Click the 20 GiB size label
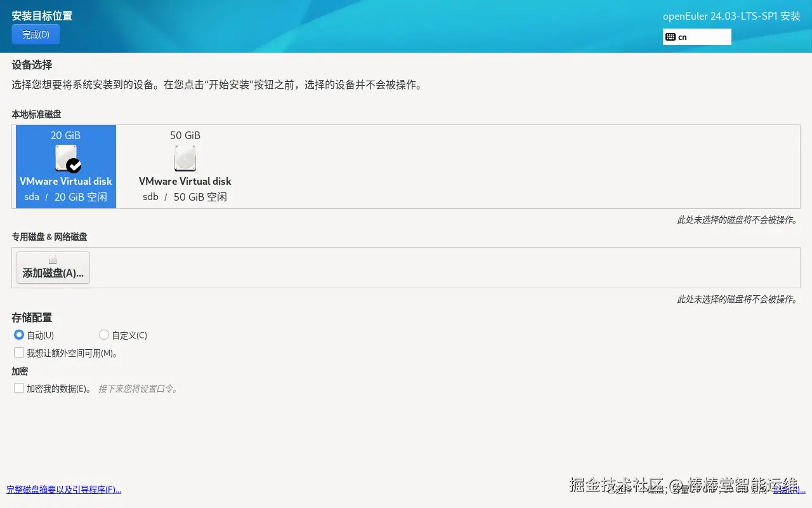Viewport: 812px width, 508px height. (x=66, y=135)
